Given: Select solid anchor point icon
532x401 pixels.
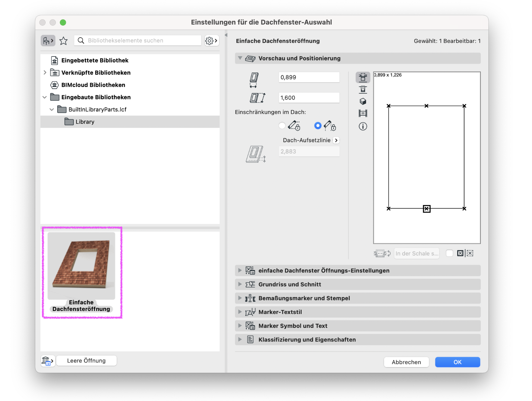Looking at the screenshot, I should click(460, 253).
